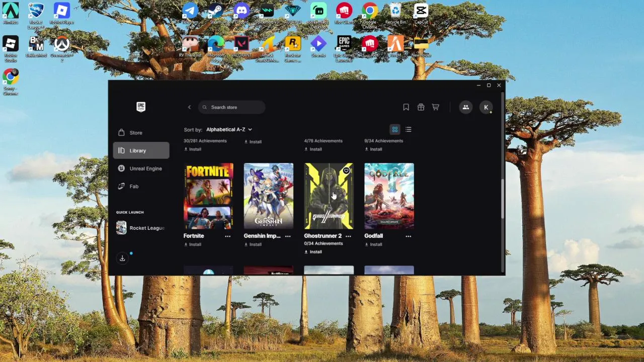Image resolution: width=644 pixels, height=362 pixels.
Task: Open Steam desktop shortcut
Action: (216, 14)
